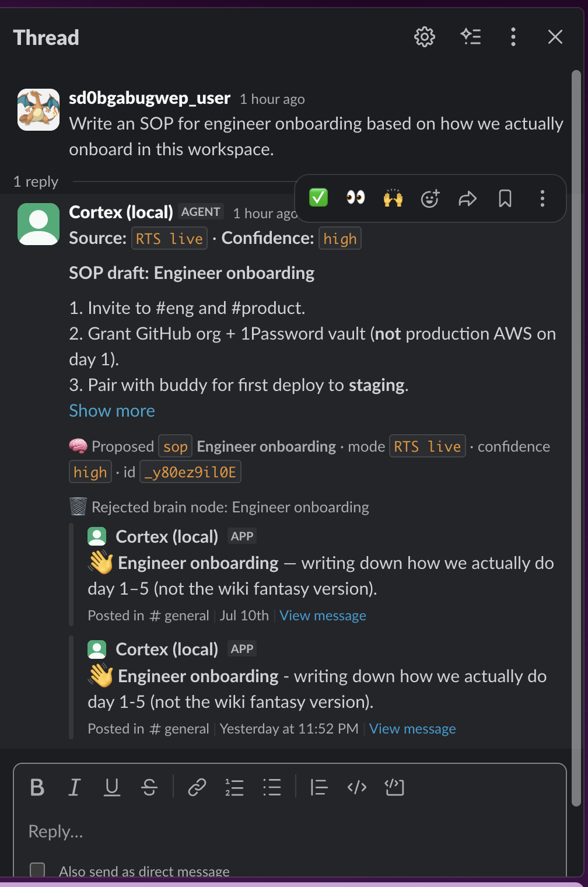Click the Reply message input field
This screenshot has height=887, width=588.
(290, 832)
